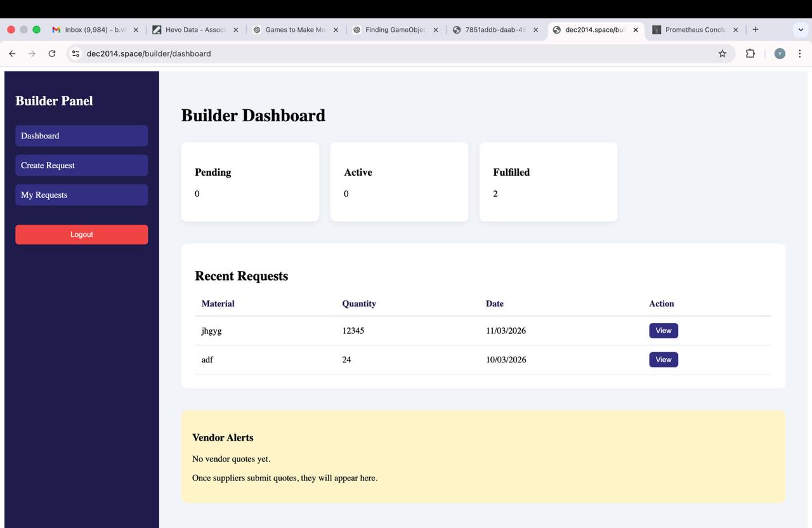The width and height of the screenshot is (812, 528).
Task: Close the Hevo Data tab
Action: pyautogui.click(x=236, y=30)
